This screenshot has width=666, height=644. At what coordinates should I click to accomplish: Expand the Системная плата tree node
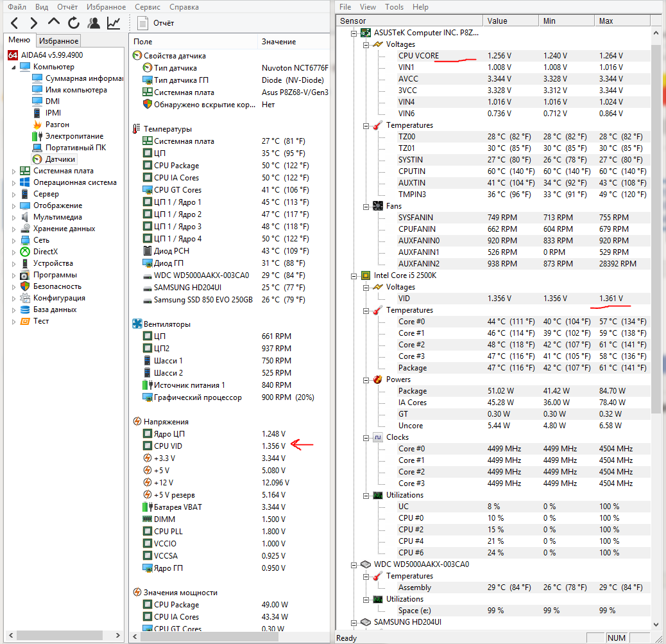pos(13,171)
